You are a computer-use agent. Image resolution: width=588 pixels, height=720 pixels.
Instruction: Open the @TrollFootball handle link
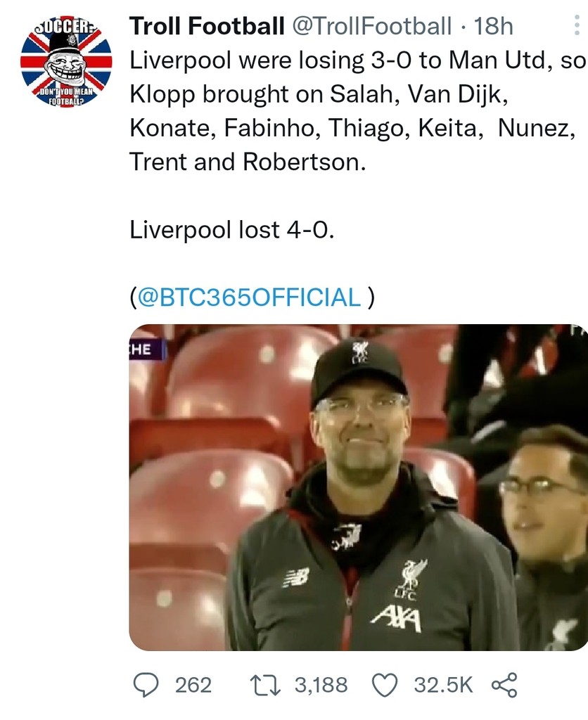click(371, 27)
